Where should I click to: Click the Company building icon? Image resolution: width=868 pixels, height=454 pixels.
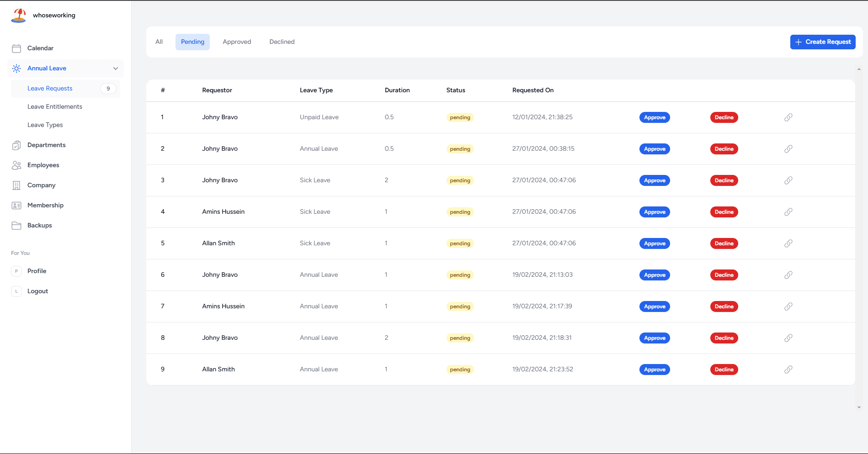coord(16,185)
